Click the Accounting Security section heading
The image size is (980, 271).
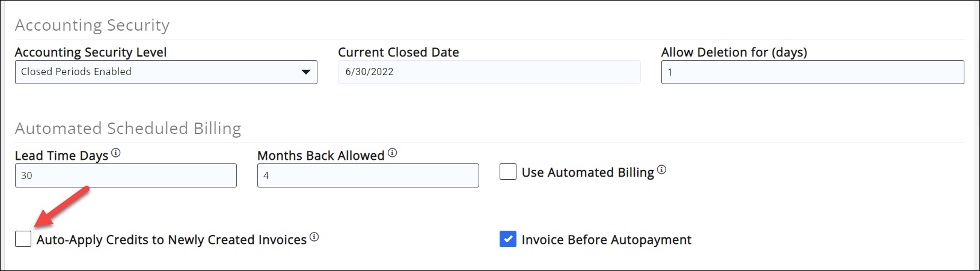coord(92,25)
